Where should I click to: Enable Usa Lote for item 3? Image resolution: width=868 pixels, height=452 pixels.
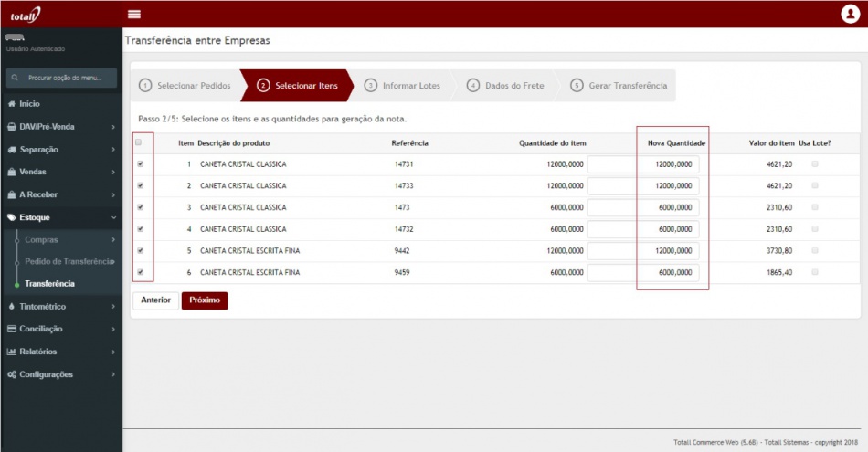pyautogui.click(x=815, y=207)
